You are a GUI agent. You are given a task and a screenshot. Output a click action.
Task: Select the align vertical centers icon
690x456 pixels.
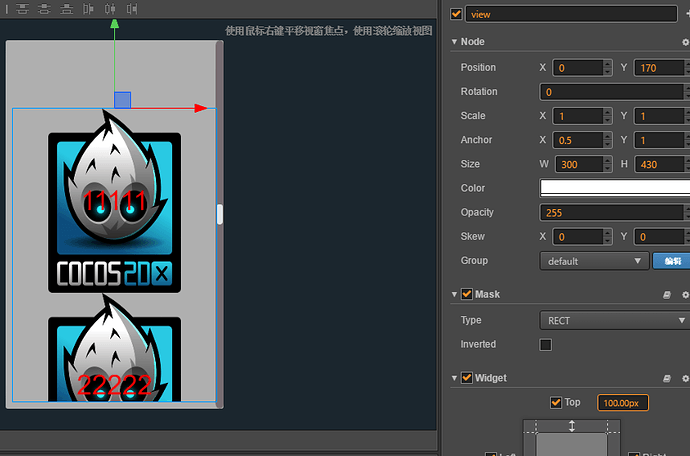point(44,8)
